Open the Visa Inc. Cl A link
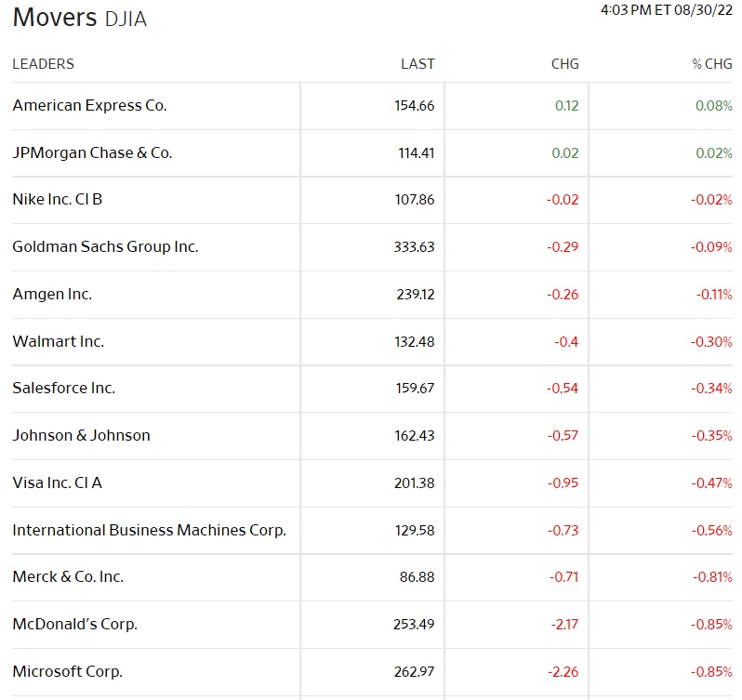The width and height of the screenshot is (742, 700). (x=58, y=482)
